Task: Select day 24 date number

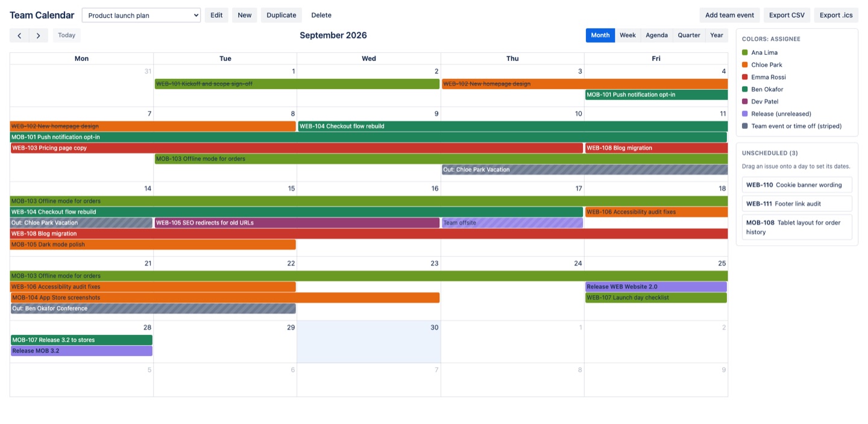Action: click(578, 263)
